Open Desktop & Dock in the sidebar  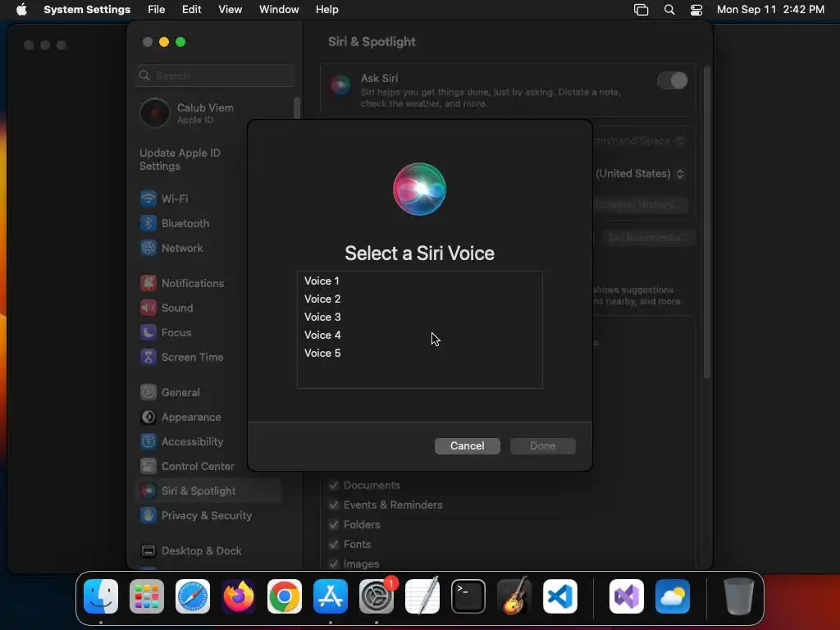pyautogui.click(x=190, y=551)
